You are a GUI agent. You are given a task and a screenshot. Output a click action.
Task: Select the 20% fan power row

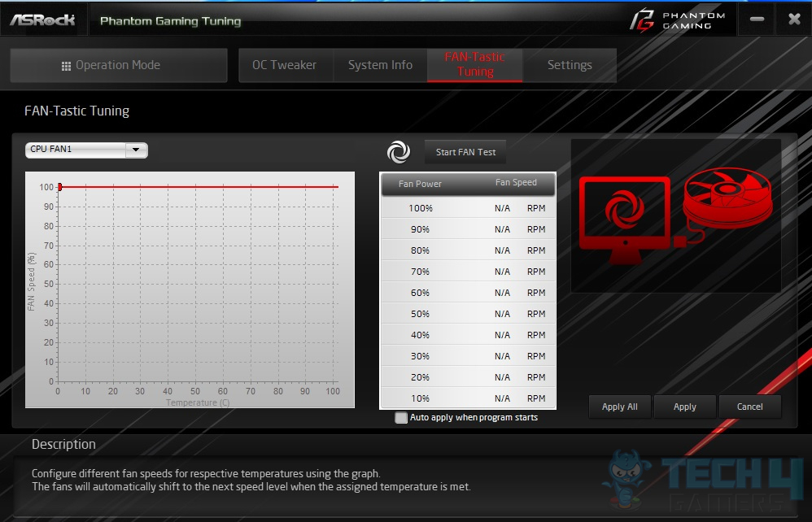[468, 377]
